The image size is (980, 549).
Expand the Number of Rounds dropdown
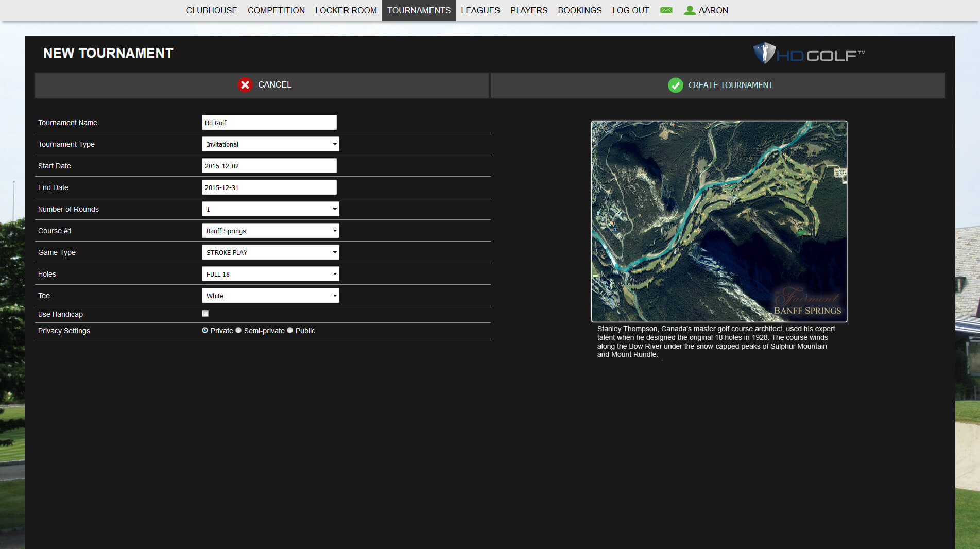(x=270, y=209)
